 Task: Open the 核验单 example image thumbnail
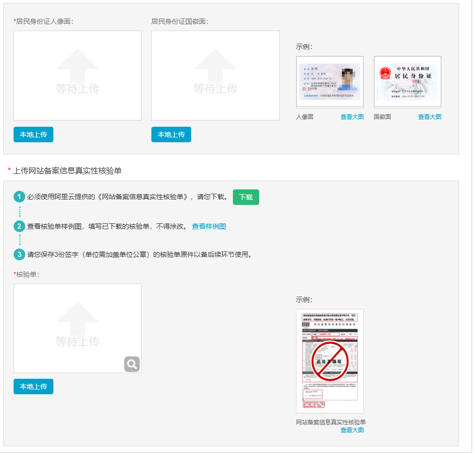coord(330,360)
